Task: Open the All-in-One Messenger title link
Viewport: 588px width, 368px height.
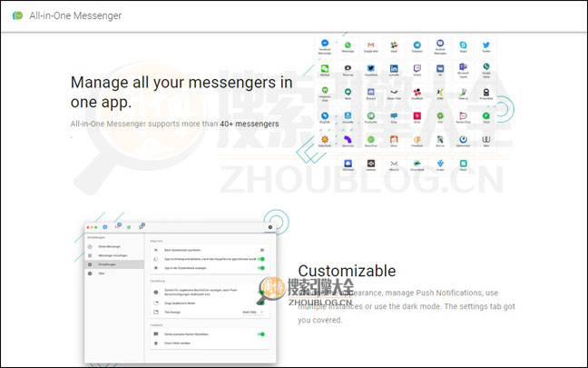Action: click(75, 15)
